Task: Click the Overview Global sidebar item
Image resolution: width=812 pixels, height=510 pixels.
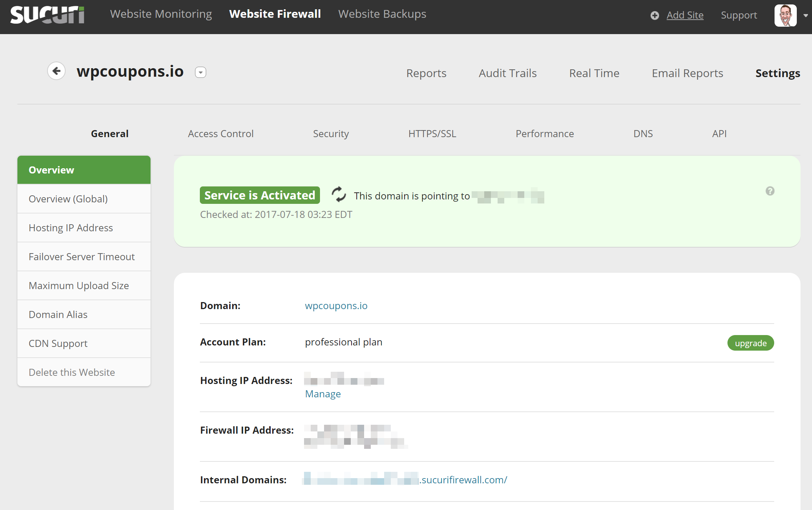Action: (85, 199)
